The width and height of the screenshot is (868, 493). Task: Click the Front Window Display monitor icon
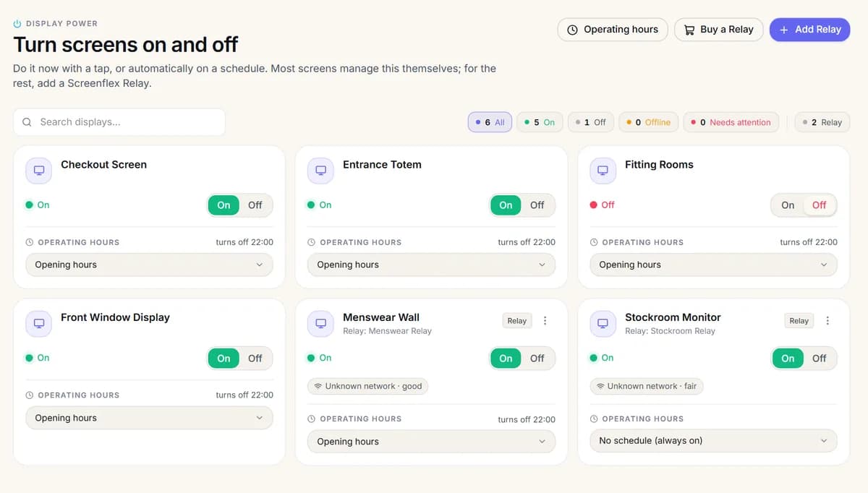39,323
